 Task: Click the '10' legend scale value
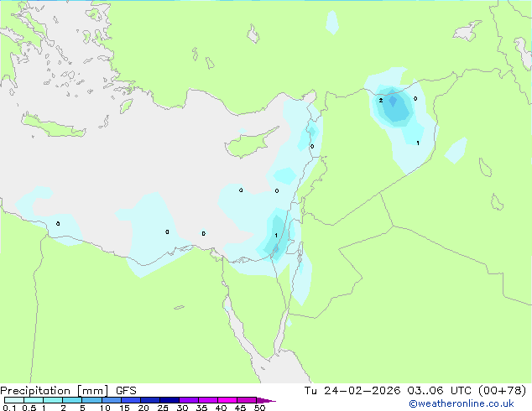click(x=105, y=408)
